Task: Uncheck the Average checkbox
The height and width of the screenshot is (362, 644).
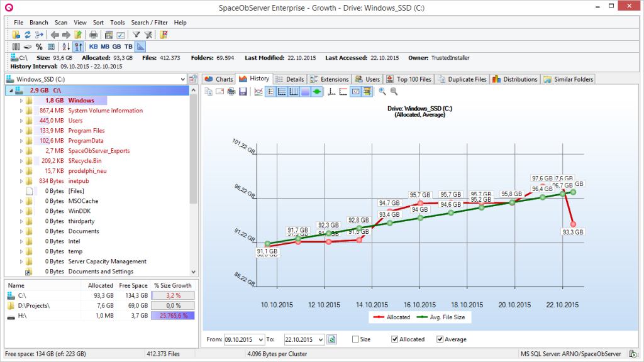Action: (440, 339)
